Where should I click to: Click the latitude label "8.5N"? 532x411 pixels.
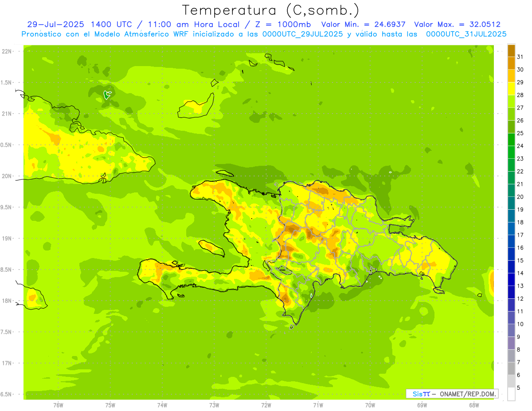[7, 270]
